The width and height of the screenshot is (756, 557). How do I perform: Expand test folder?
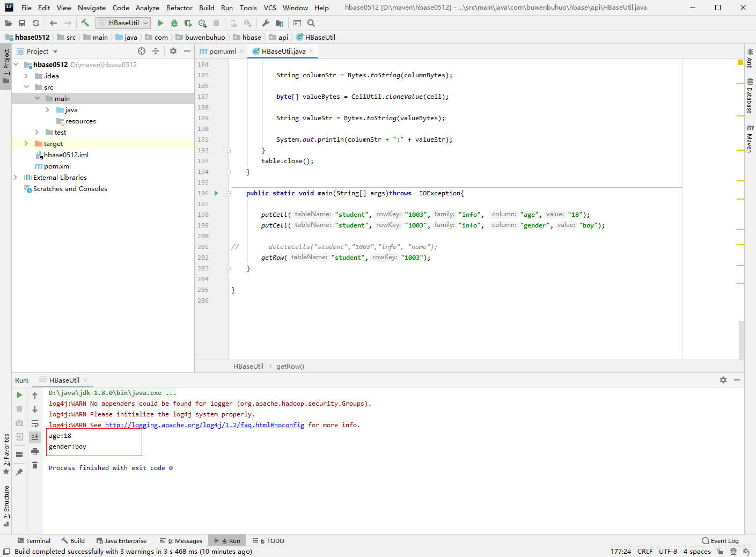tap(37, 132)
